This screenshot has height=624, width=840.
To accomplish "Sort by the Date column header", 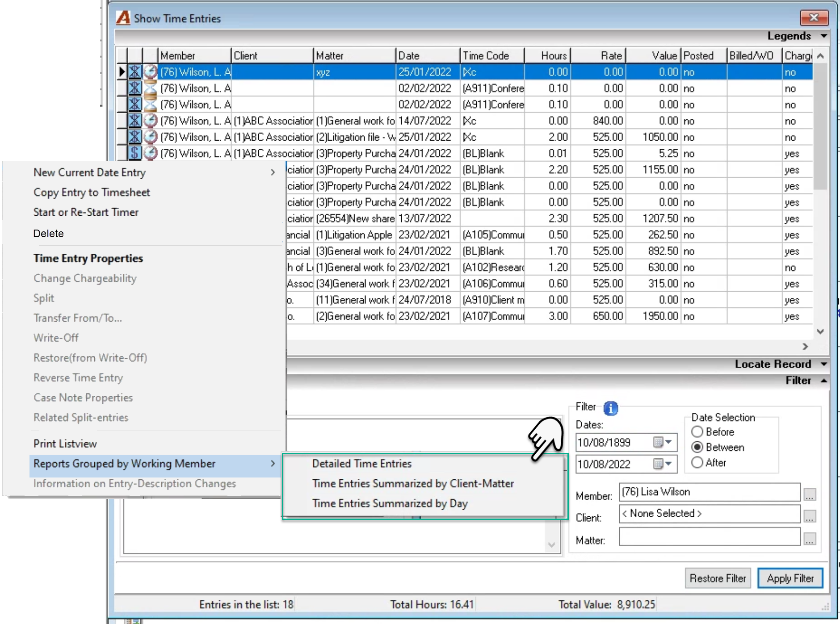I will pyautogui.click(x=428, y=55).
